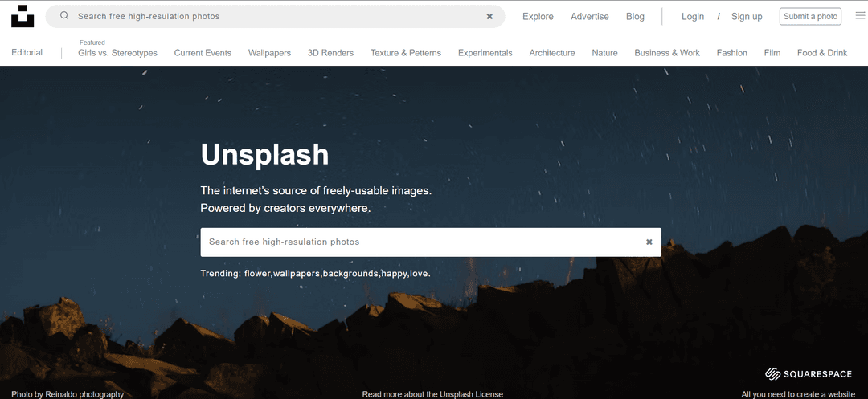Click trending term flower
This screenshot has height=399, width=868.
coord(257,273)
